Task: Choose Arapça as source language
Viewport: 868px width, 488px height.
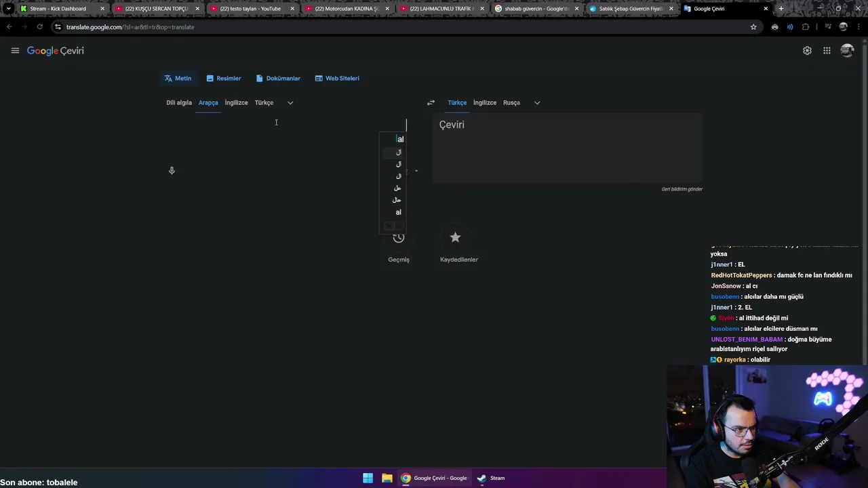Action: click(208, 102)
